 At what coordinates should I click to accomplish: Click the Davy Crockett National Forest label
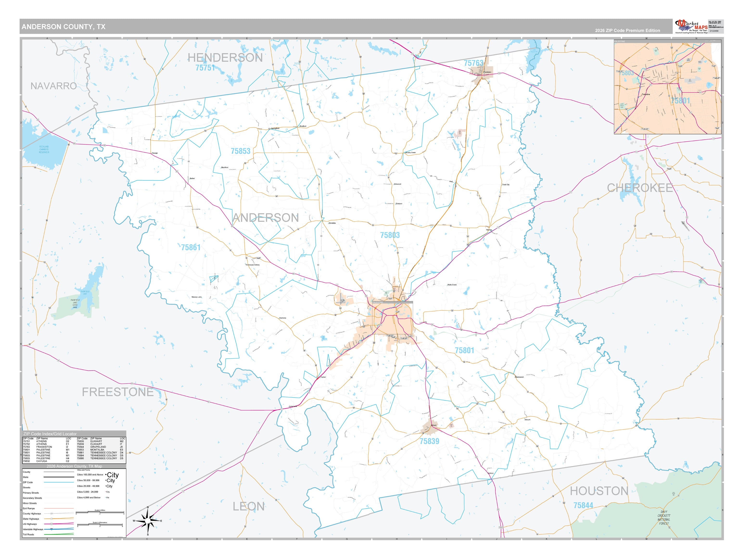coord(664,517)
